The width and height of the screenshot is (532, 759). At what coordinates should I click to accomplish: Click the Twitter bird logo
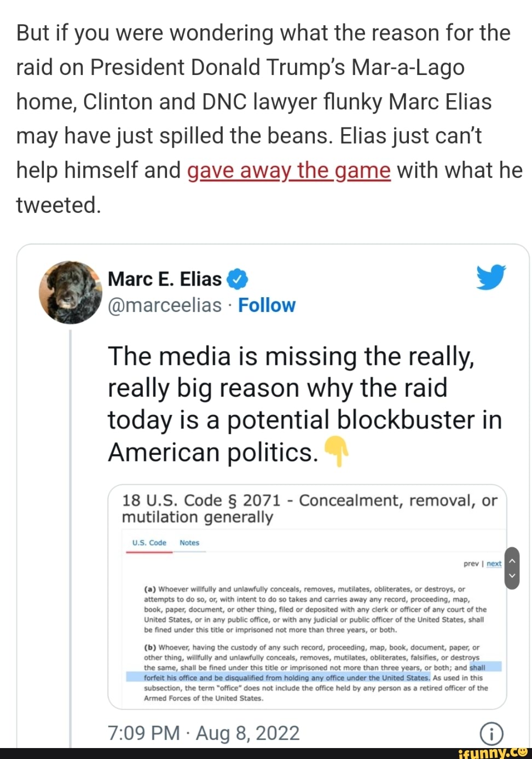pos(490,276)
